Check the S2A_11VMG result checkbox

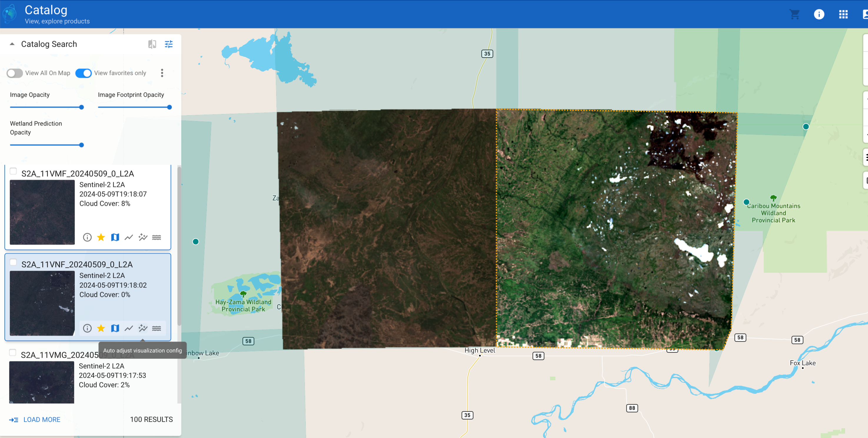pyautogui.click(x=12, y=352)
